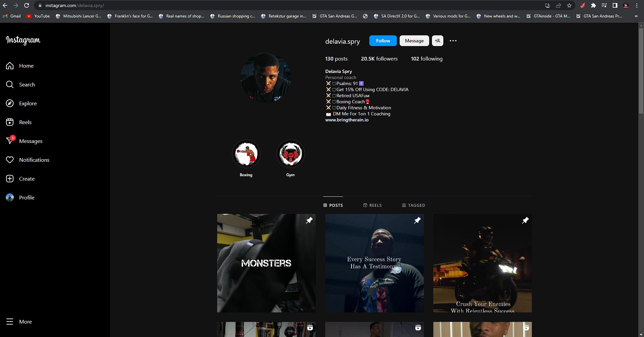Click the address bar URL
Image resolution: width=644 pixels, height=337 pixels.
(x=75, y=6)
